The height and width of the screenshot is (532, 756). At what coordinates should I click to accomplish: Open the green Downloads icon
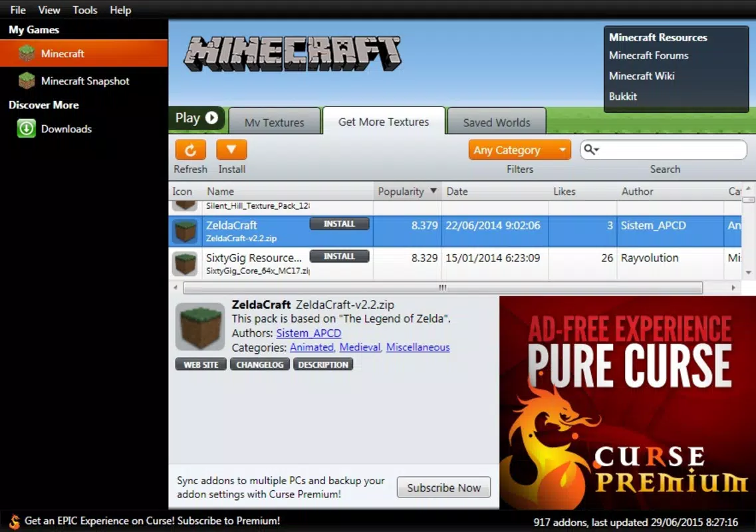(x=27, y=129)
